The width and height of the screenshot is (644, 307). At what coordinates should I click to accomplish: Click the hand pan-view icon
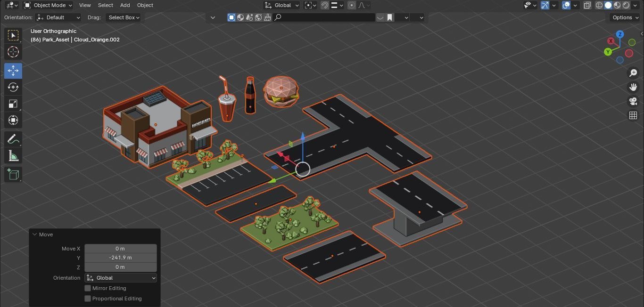tap(633, 87)
